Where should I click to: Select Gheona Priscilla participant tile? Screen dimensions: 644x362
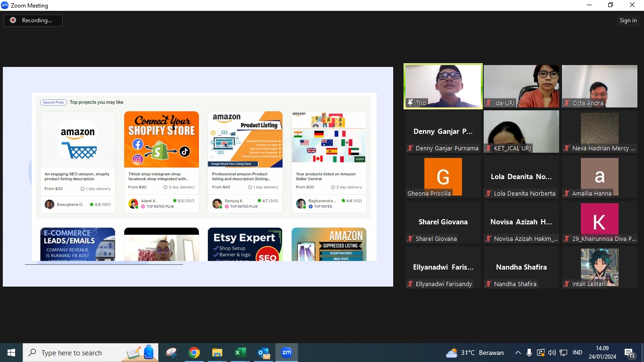tap(443, 177)
